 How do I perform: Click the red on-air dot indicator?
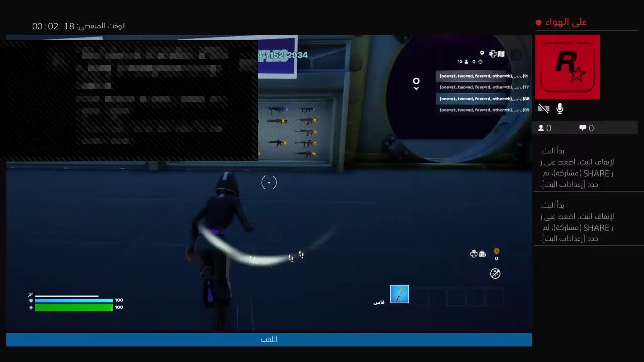point(539,22)
